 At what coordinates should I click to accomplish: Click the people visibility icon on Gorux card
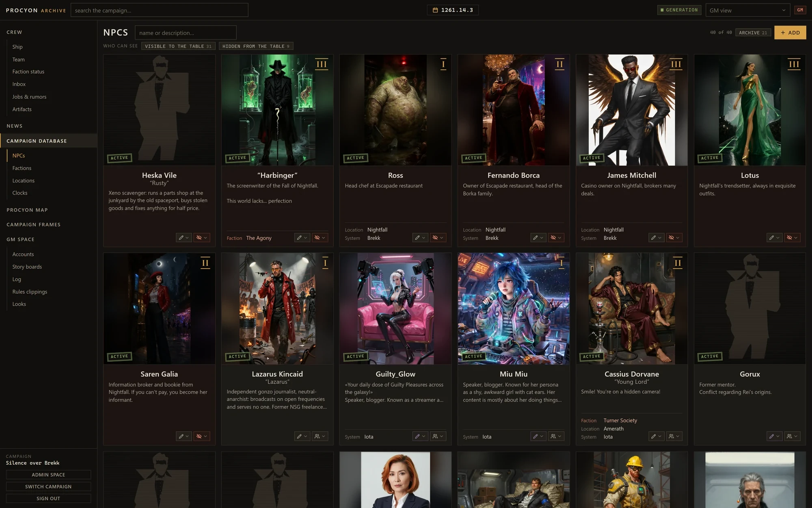point(792,436)
